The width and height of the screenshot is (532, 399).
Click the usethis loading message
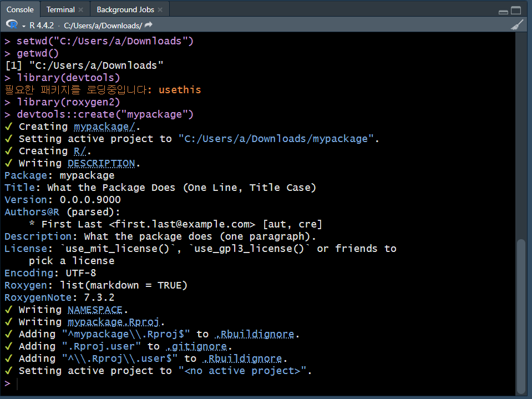tap(103, 90)
